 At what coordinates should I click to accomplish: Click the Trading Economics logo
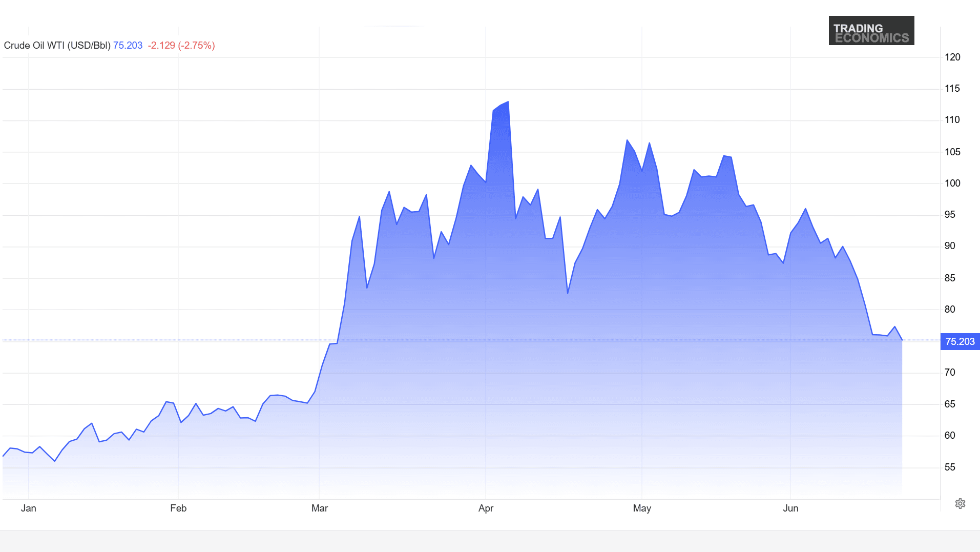pyautogui.click(x=871, y=30)
